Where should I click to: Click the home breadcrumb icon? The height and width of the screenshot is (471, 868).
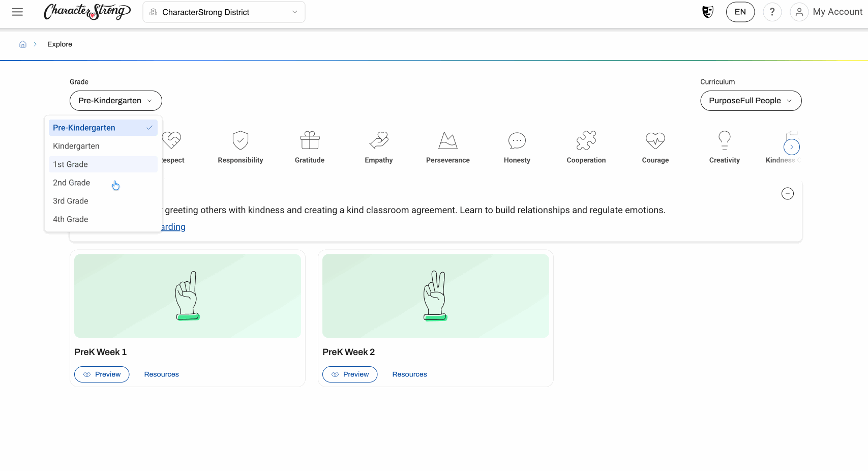[x=23, y=44]
